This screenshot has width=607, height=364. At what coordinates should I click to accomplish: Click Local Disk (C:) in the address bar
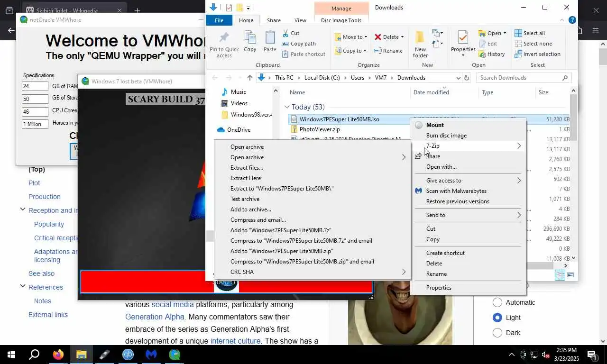click(322, 78)
